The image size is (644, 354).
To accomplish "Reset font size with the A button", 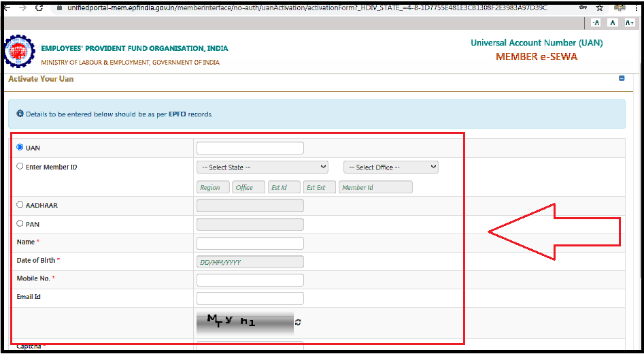I will point(613,22).
